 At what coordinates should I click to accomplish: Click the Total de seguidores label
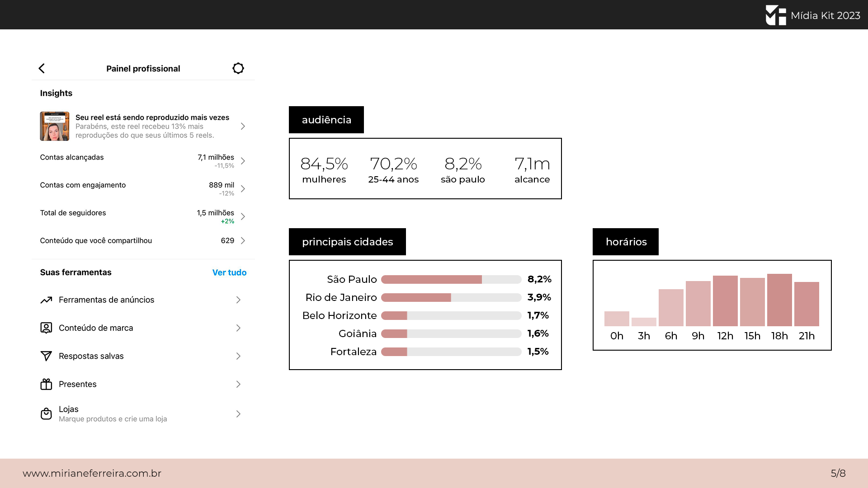[73, 213]
